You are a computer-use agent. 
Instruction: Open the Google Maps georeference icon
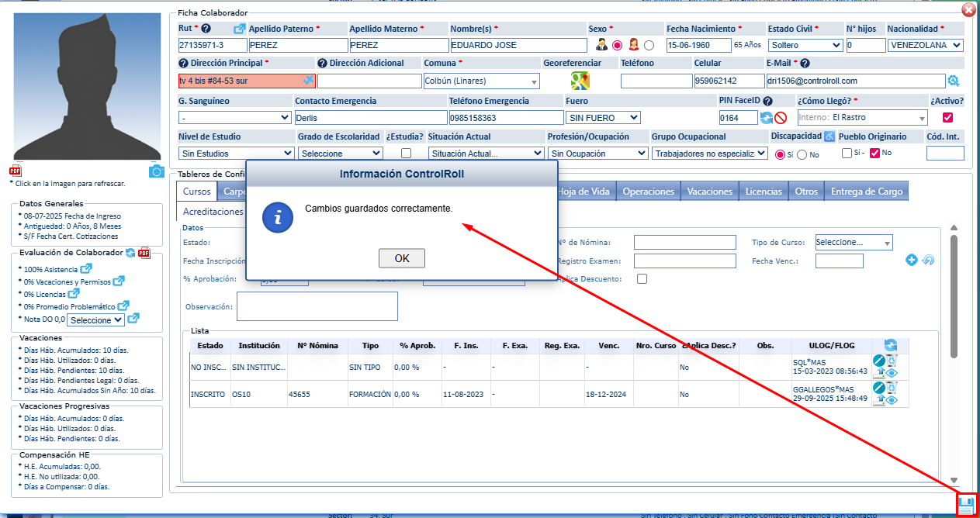(580, 81)
